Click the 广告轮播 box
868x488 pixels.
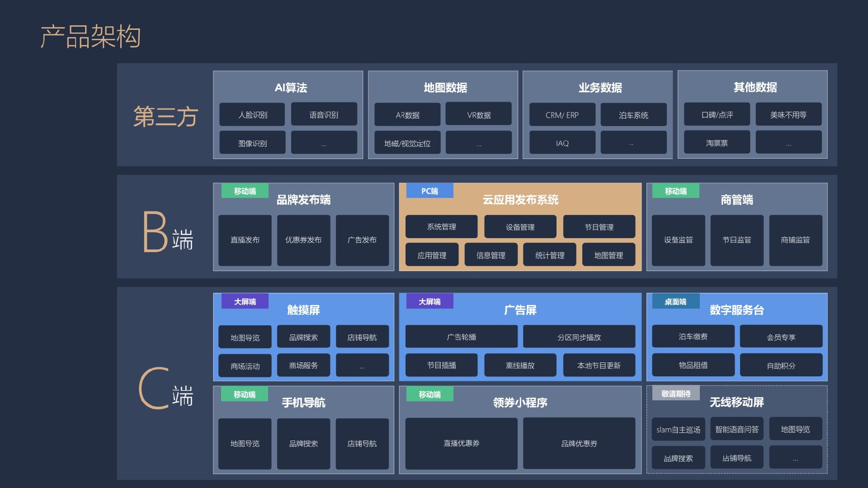(461, 337)
